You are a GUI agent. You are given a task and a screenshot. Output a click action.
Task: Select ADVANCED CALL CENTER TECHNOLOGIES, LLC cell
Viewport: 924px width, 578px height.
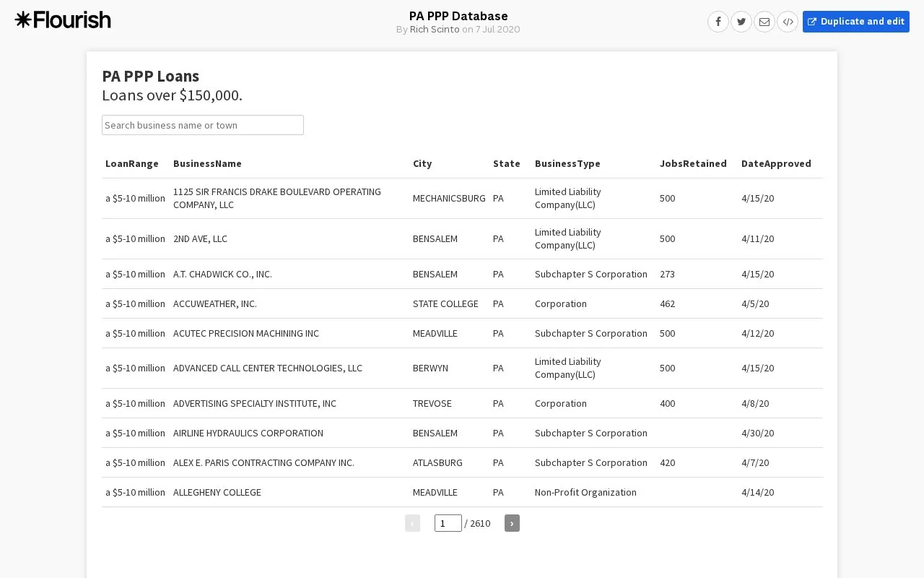click(x=268, y=368)
